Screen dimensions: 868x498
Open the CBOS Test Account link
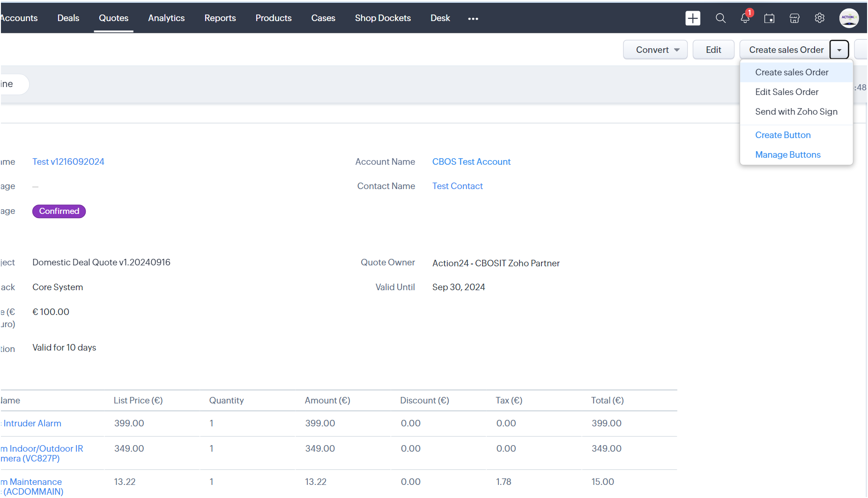tap(471, 161)
